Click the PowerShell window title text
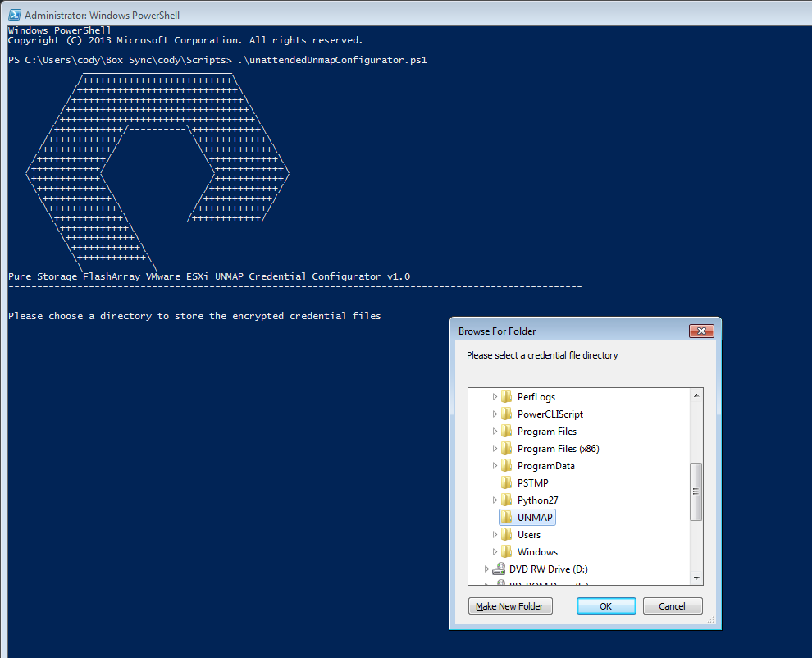812x658 pixels. tap(102, 15)
